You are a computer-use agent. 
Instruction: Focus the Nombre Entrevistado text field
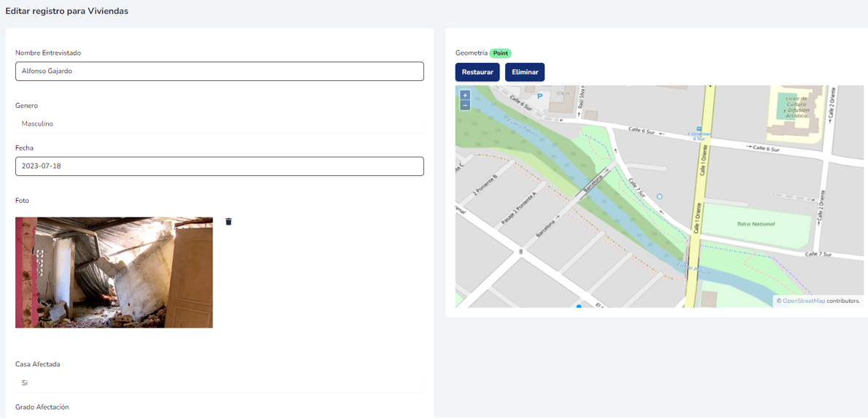click(219, 72)
